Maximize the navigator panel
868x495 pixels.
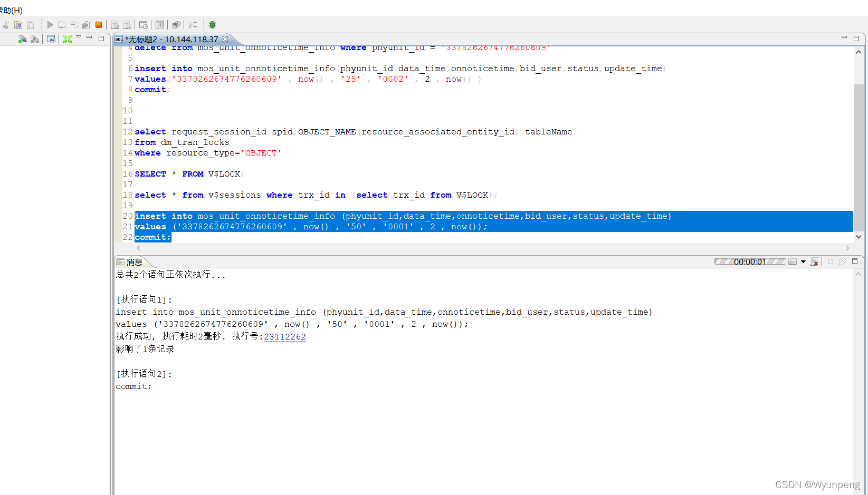click(101, 38)
